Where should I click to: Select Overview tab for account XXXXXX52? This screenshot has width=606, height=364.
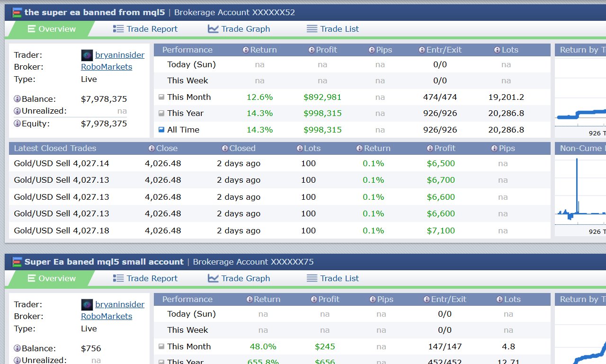coord(52,29)
